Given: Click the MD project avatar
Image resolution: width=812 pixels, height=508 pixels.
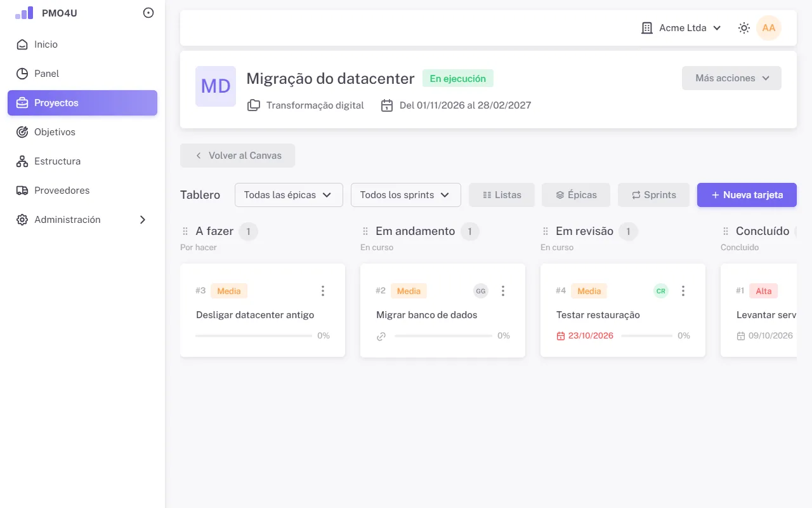Looking at the screenshot, I should [216, 86].
